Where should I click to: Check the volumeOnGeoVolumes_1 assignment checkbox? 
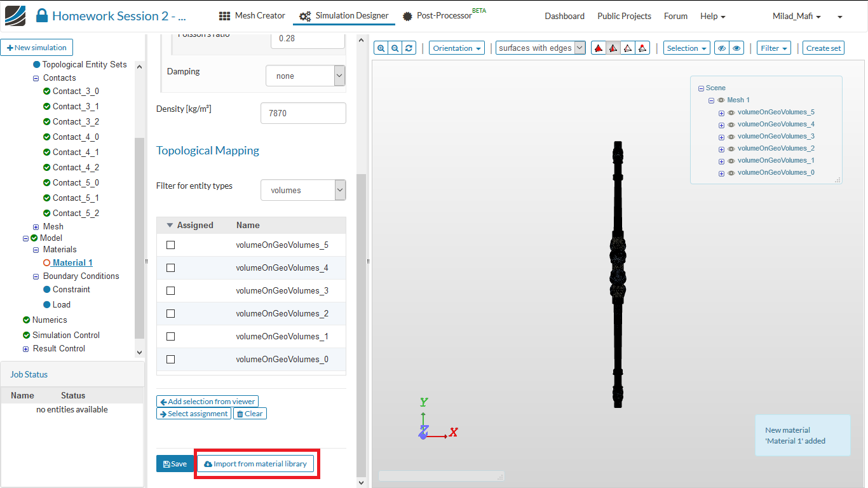(170, 336)
